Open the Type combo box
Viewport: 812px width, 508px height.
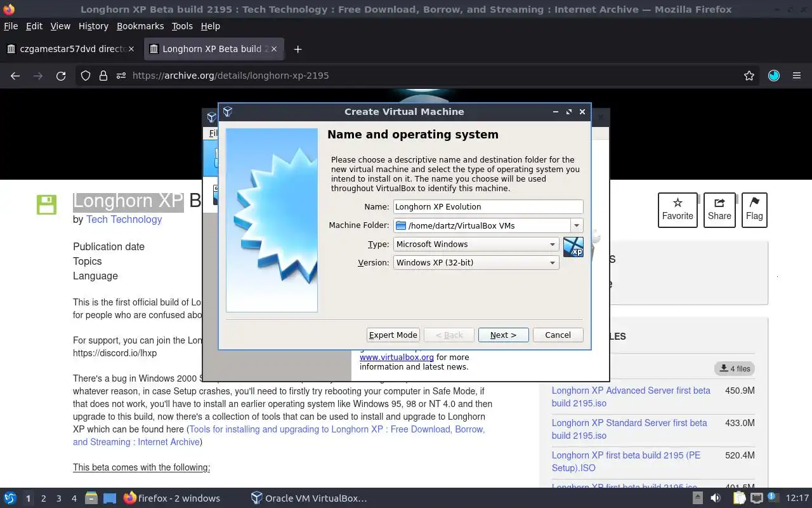(476, 244)
